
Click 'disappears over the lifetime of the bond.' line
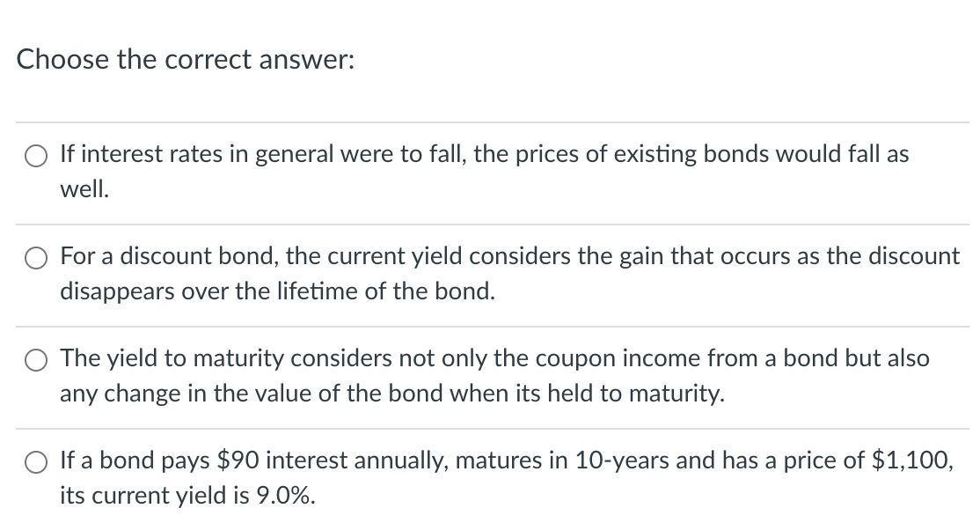[277, 291]
